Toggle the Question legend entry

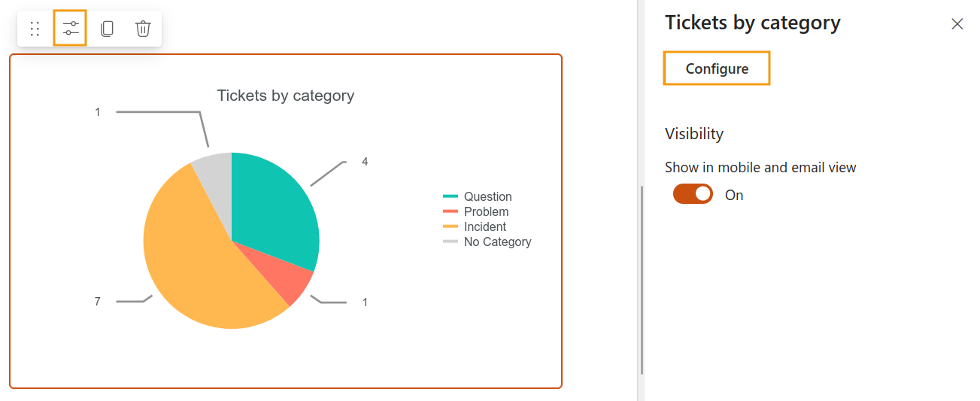click(478, 196)
